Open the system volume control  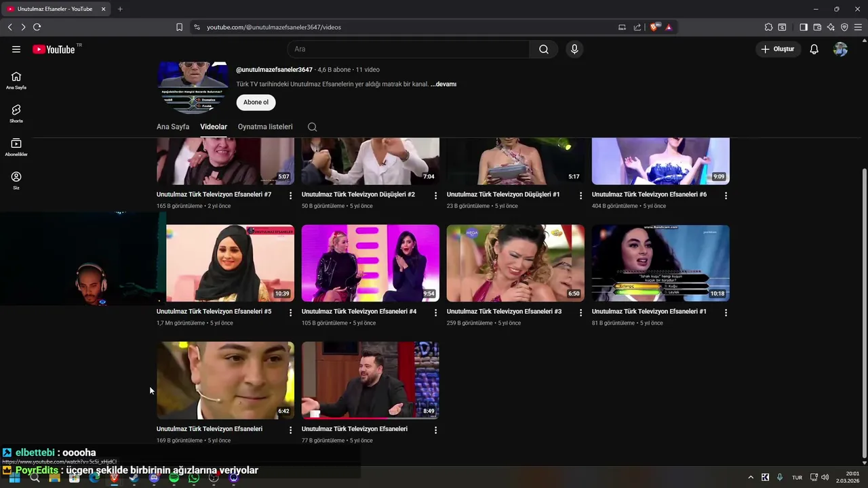825,477
